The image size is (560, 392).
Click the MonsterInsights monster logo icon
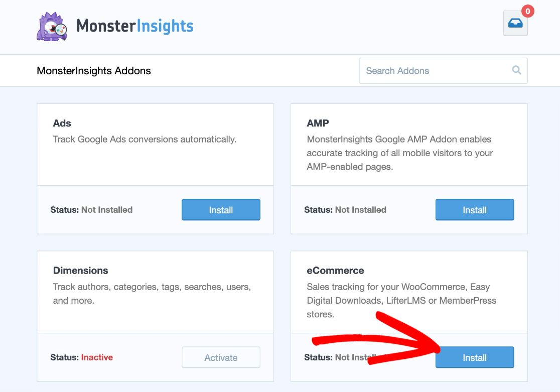[x=52, y=26]
